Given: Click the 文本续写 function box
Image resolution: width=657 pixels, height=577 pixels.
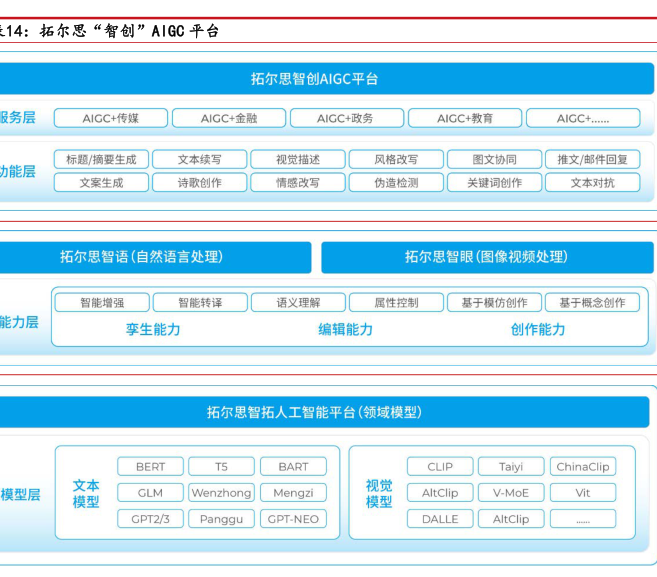Looking at the screenshot, I should click(199, 159).
